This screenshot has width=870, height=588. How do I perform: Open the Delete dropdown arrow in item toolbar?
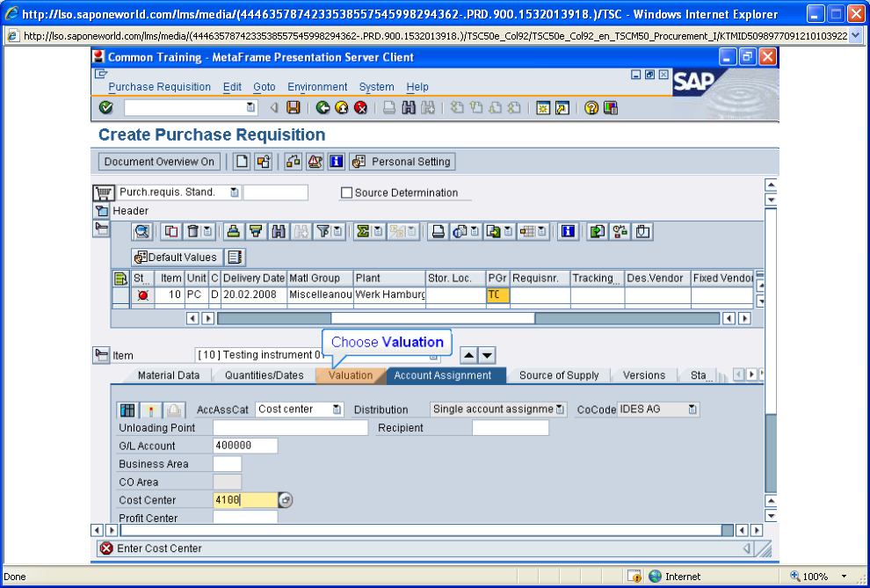[x=207, y=231]
